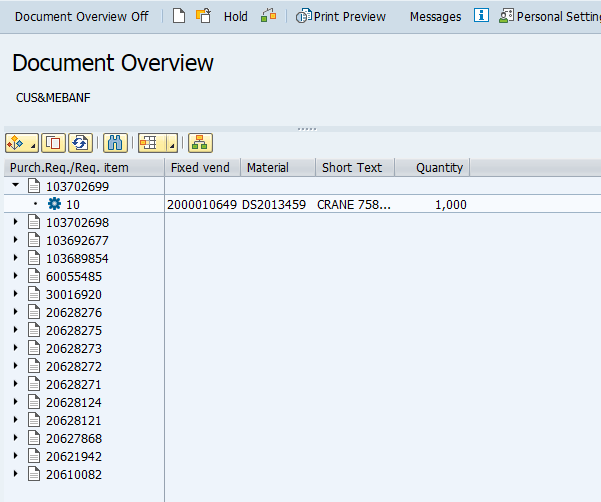Click the Adopt/copy icon in overview toolbar
Screen dimensions: 601x502
point(54,143)
